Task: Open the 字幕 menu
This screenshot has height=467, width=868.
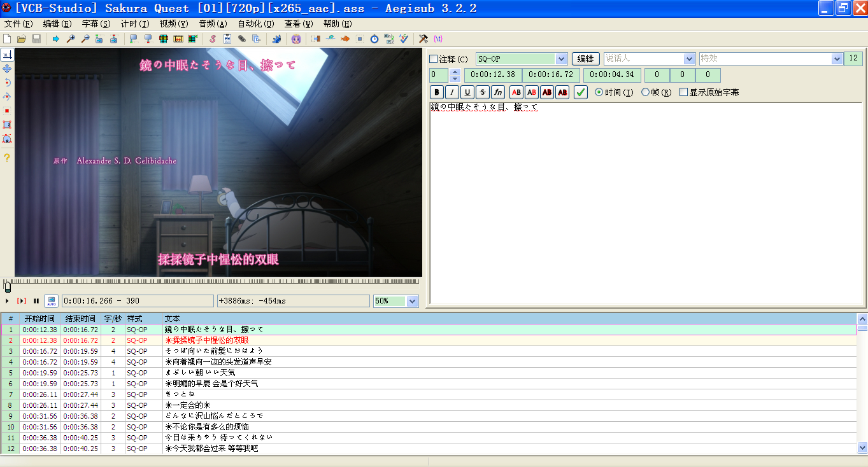Action: (x=96, y=24)
